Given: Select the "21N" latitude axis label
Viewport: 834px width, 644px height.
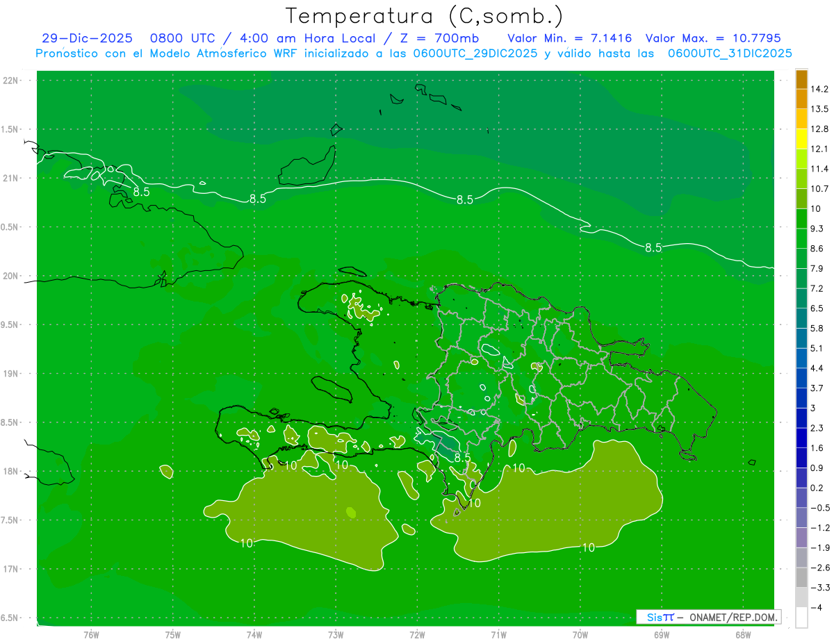Looking at the screenshot, I should point(10,178).
